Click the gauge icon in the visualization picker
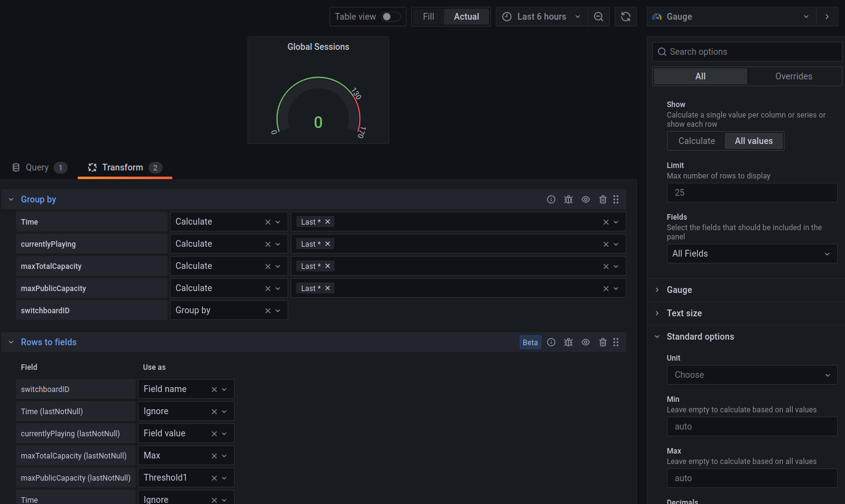 click(x=657, y=17)
